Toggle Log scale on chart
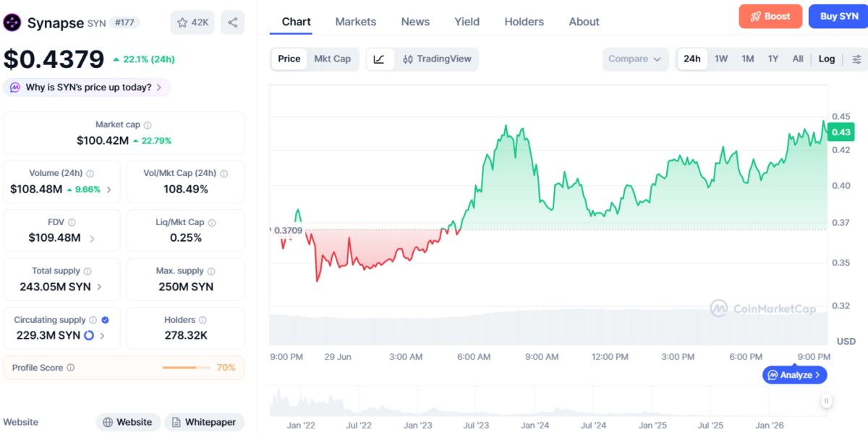This screenshot has height=435, width=868. (x=827, y=59)
